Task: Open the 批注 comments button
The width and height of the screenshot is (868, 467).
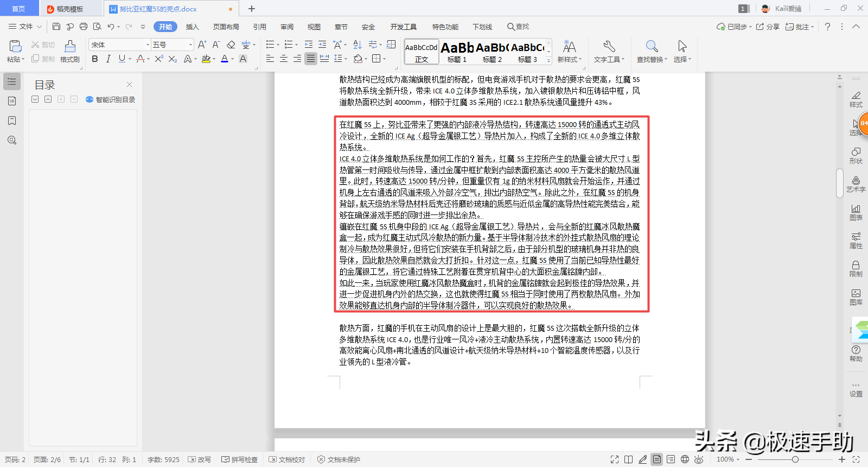Action: point(799,27)
